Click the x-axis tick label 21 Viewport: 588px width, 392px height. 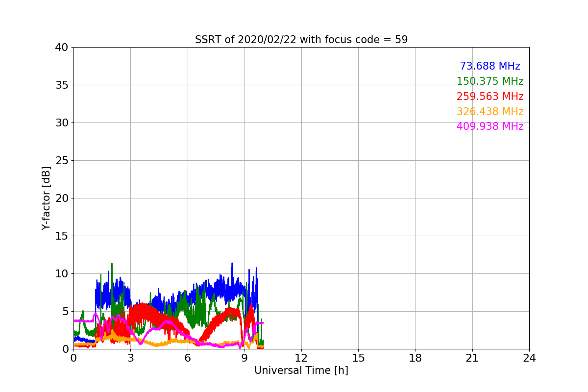472,358
